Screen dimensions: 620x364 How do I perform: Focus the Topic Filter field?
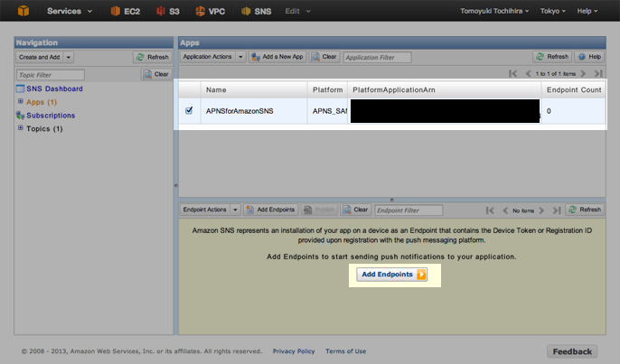[x=51, y=75]
